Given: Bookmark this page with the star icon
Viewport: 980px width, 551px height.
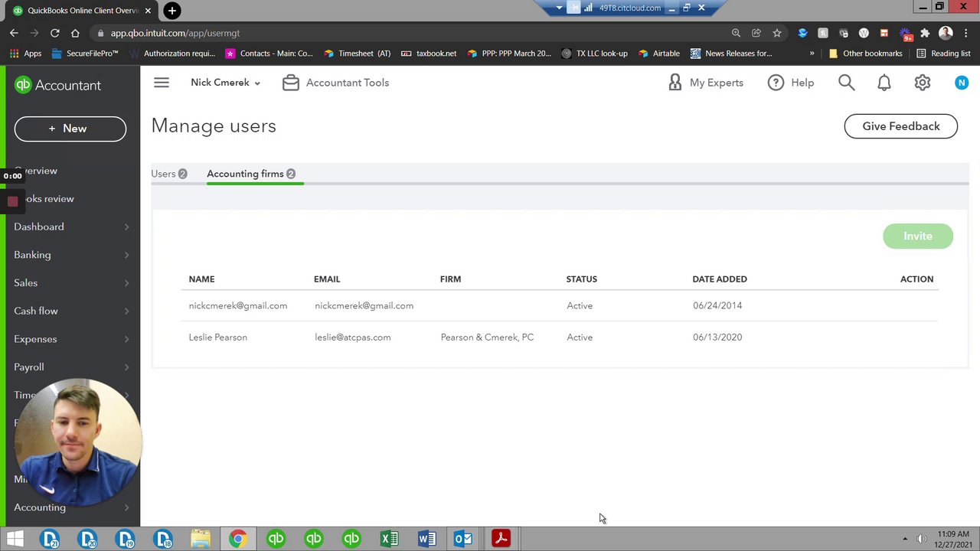Looking at the screenshot, I should coord(777,33).
